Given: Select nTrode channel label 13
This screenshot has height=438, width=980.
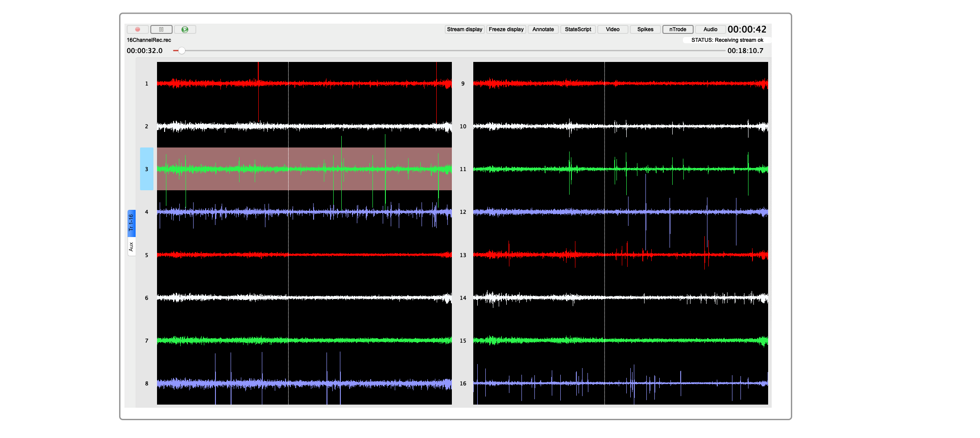Looking at the screenshot, I should coord(463,255).
